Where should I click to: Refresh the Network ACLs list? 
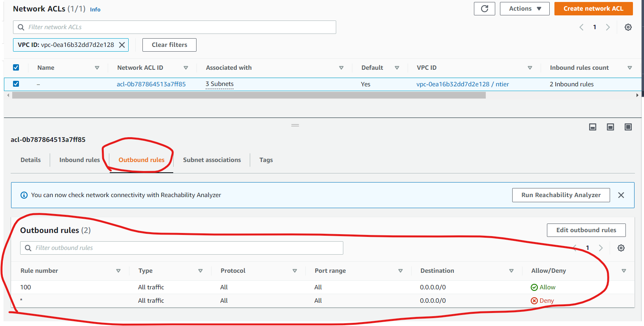coord(485,9)
